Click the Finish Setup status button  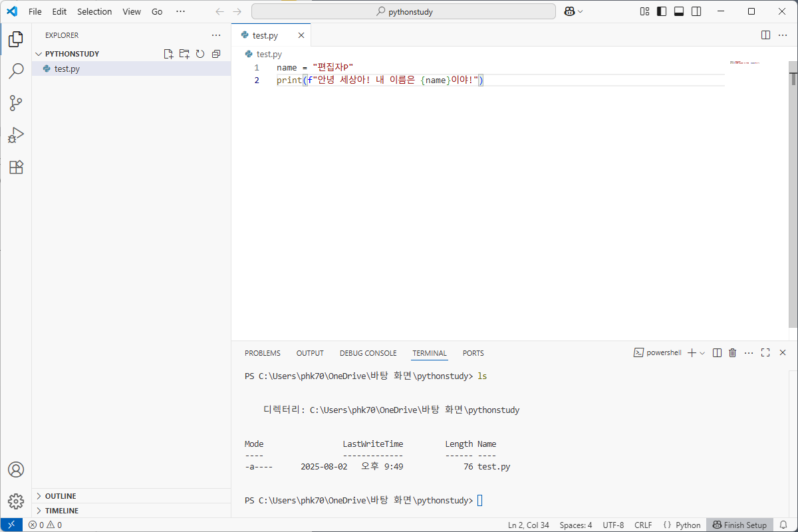pyautogui.click(x=739, y=525)
